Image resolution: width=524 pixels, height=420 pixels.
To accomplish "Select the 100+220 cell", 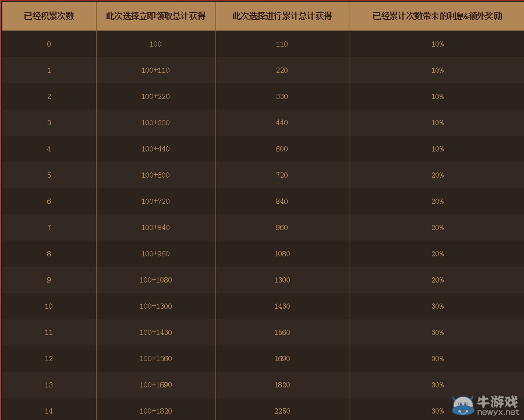I will coord(155,97).
